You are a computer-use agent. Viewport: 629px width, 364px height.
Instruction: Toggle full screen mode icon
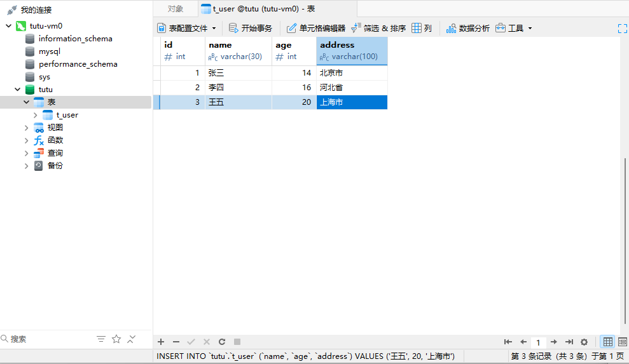click(622, 29)
